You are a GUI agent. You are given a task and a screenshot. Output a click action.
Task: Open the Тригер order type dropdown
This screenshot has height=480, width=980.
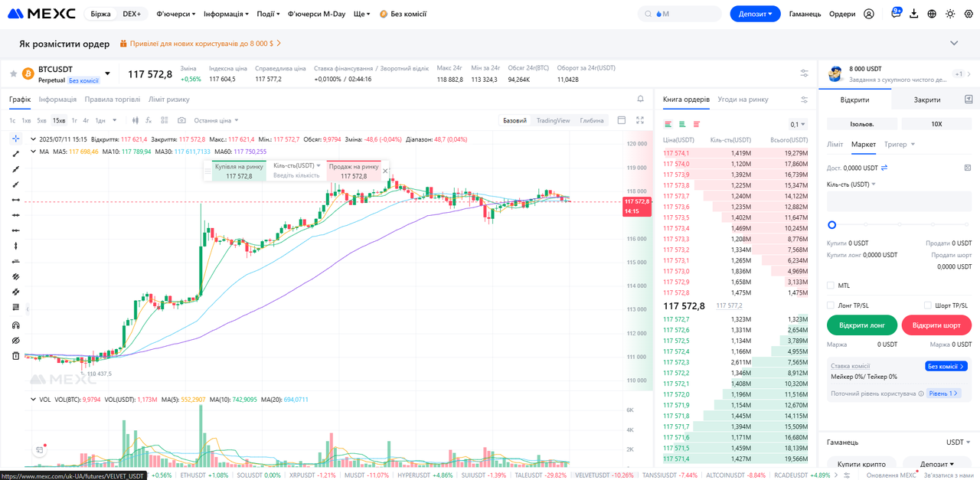[900, 144]
